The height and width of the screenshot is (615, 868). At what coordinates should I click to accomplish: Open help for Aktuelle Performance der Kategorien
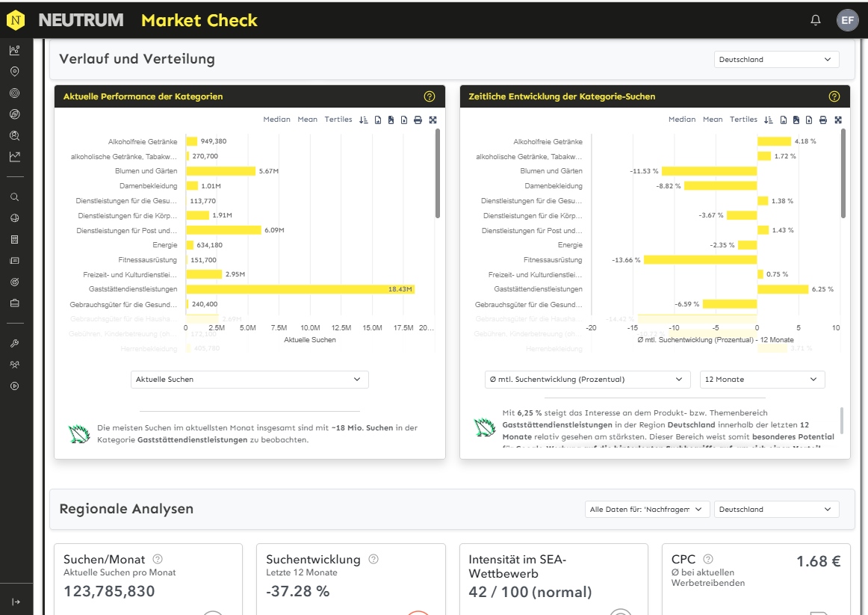pyautogui.click(x=429, y=96)
